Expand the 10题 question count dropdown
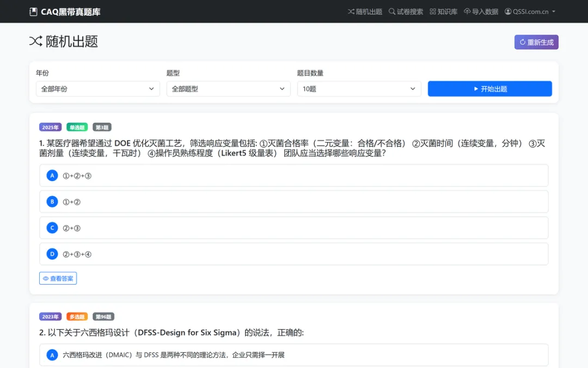Image resolution: width=588 pixels, height=368 pixels. 359,89
